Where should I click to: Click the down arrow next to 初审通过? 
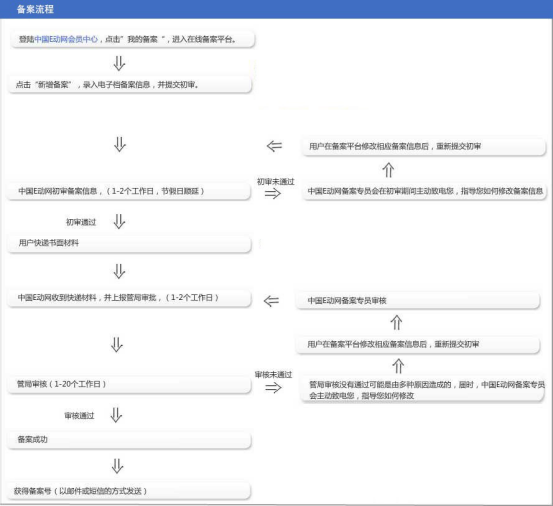[x=119, y=221]
